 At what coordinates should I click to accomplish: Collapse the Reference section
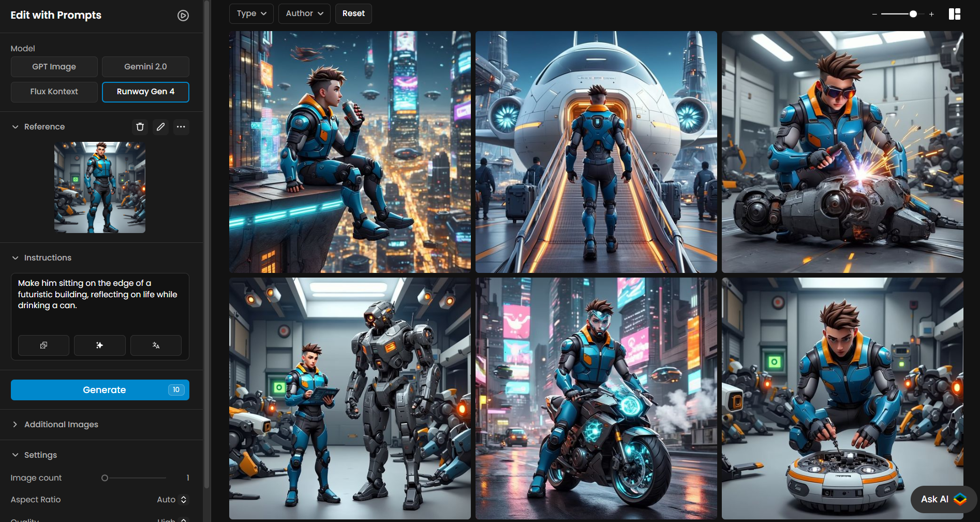click(15, 127)
